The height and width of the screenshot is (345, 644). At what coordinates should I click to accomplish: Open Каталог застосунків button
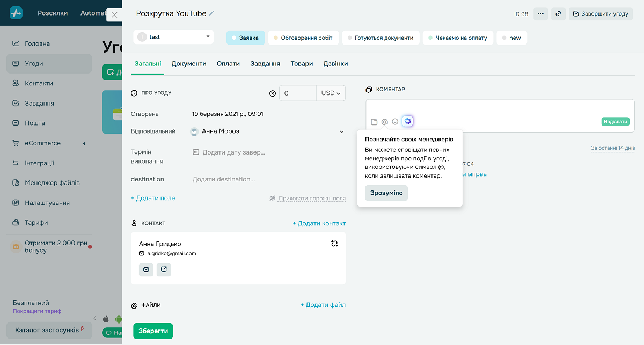(x=49, y=330)
